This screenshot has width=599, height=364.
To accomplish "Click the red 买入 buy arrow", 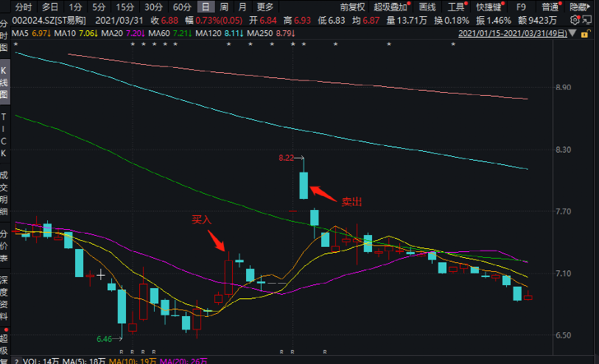I will pos(216,240).
